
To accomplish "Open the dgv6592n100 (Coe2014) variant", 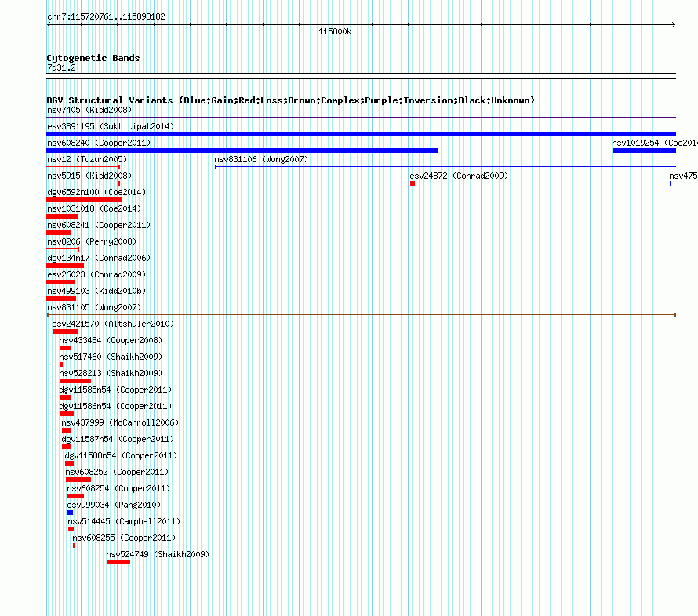I will pyautogui.click(x=96, y=192).
